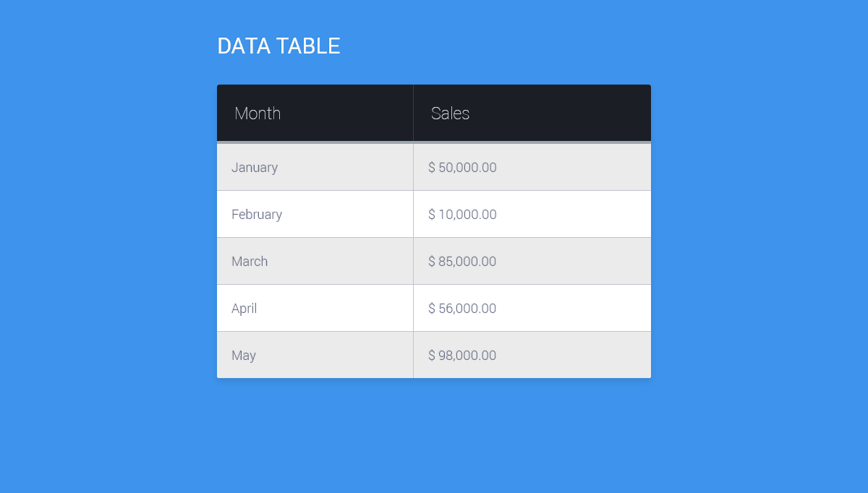The image size is (868, 493).
Task: Click the 85,000.00 sales amount
Action: pyautogui.click(x=467, y=262)
